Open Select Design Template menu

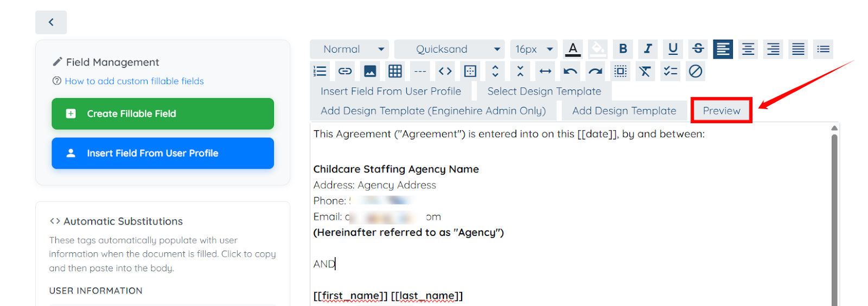click(544, 91)
